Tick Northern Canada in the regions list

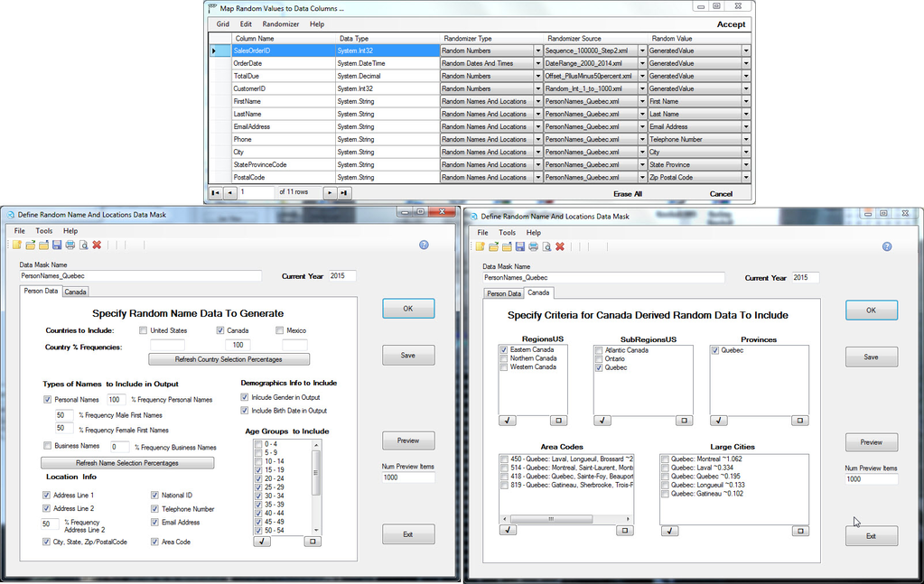point(504,358)
